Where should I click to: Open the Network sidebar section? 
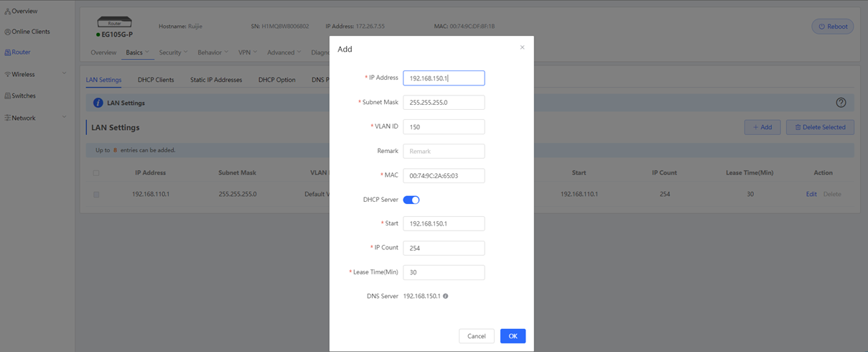click(x=19, y=118)
